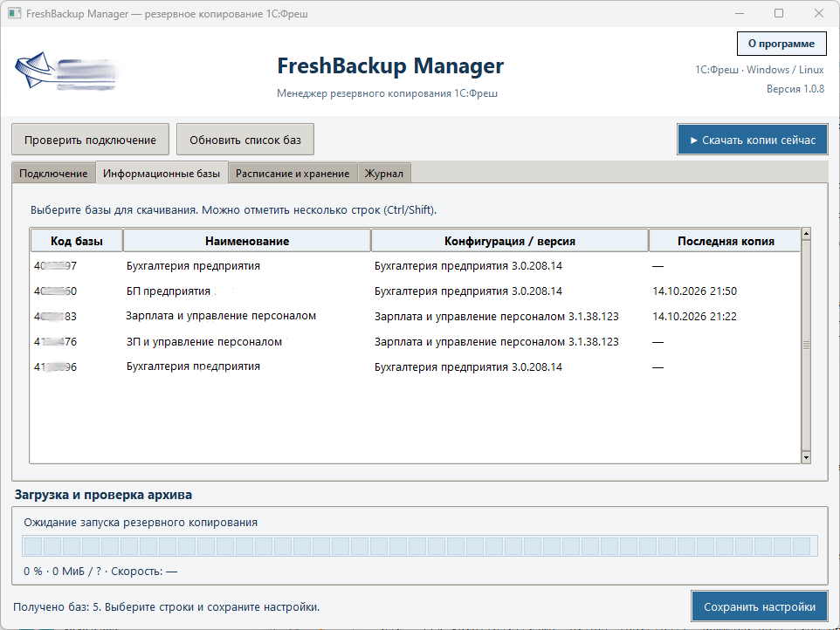Click the FreshBackup Manager title bar app icon

click(15, 13)
